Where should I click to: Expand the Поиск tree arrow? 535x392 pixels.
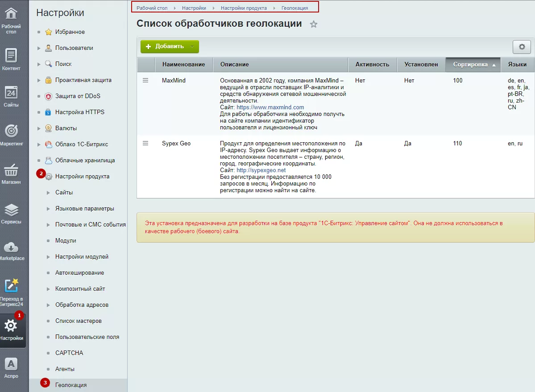pos(39,64)
